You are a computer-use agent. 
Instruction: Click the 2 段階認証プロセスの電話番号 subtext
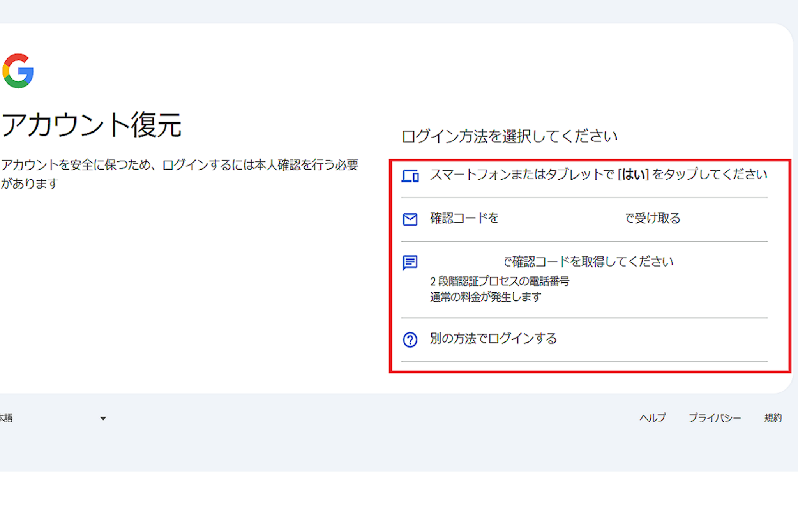click(500, 281)
